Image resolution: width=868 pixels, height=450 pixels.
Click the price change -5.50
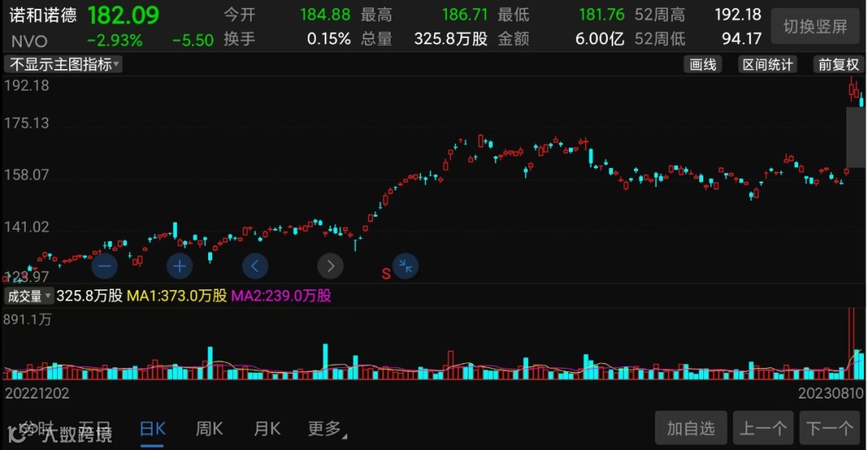tap(193, 40)
